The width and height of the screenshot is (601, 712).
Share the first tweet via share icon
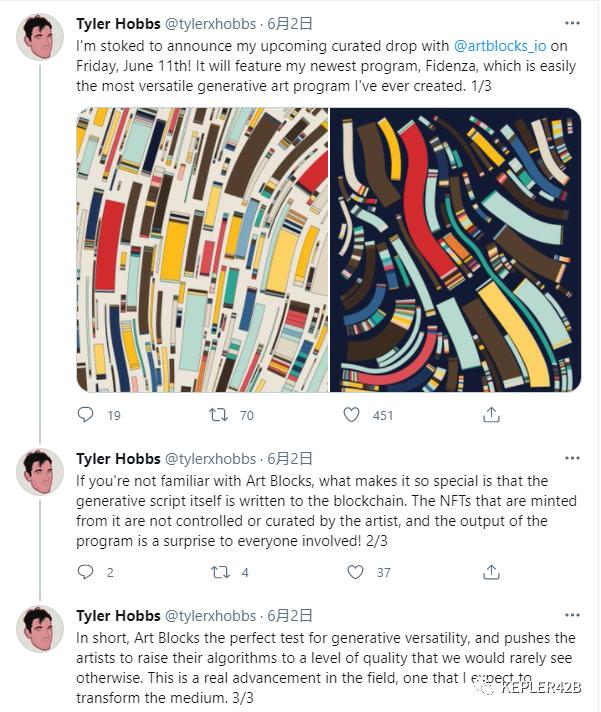point(491,415)
